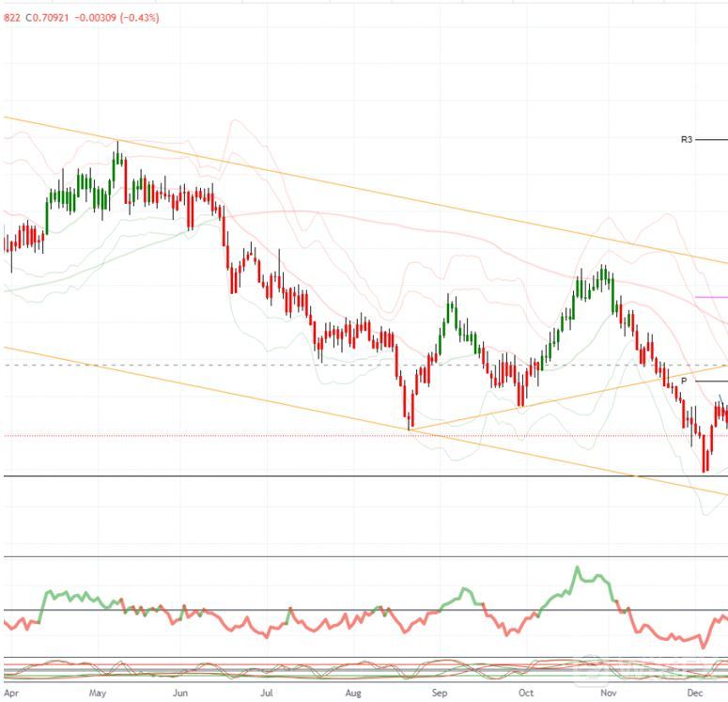Click the Jul label on time axis
This screenshot has width=728, height=702.
tap(267, 692)
